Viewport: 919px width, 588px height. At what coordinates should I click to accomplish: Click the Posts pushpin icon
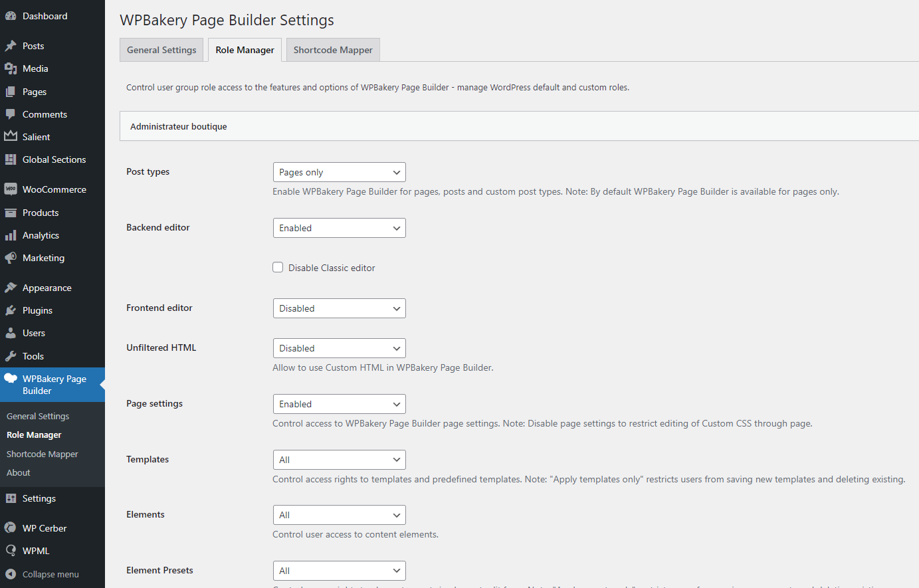11,46
